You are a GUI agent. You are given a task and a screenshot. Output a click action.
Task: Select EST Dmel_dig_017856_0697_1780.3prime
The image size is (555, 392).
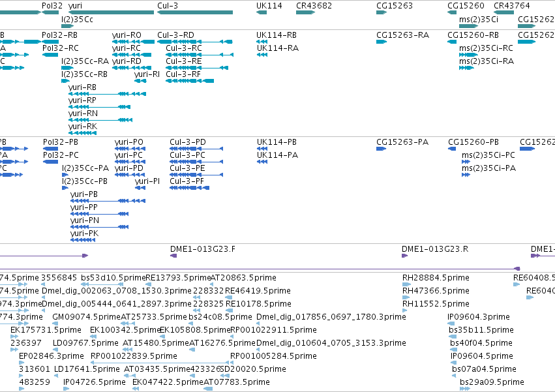331,317
